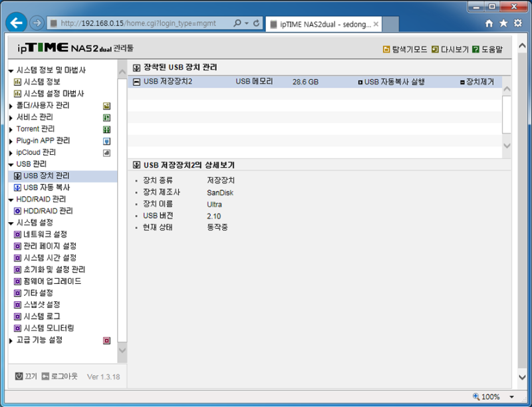532x407 pixels.
Task: Expand the 고급 기능 설정 section
Action: point(10,340)
